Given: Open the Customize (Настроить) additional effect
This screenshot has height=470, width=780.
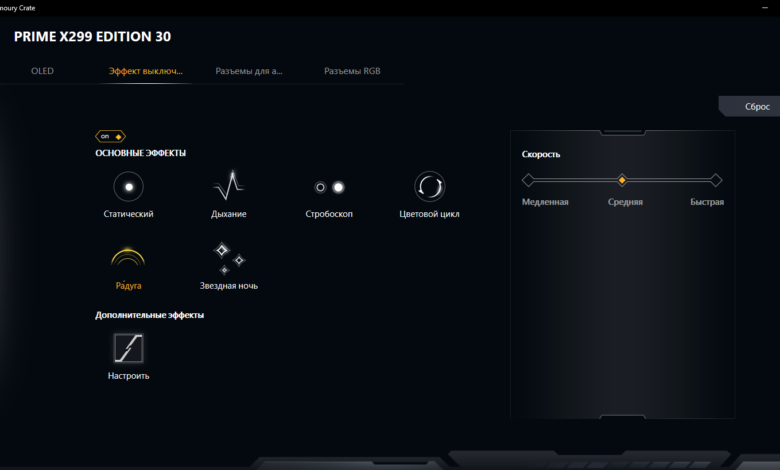Looking at the screenshot, I should pos(128,348).
